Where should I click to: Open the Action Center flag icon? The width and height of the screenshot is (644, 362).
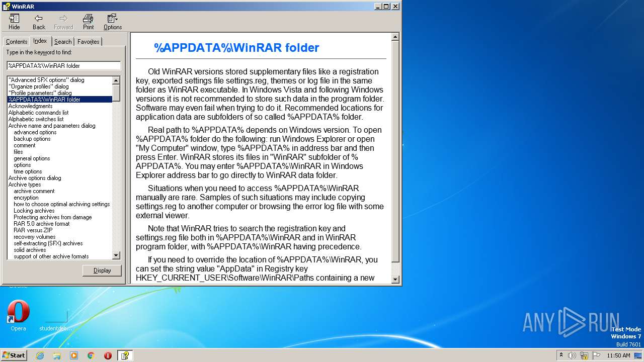point(596,355)
